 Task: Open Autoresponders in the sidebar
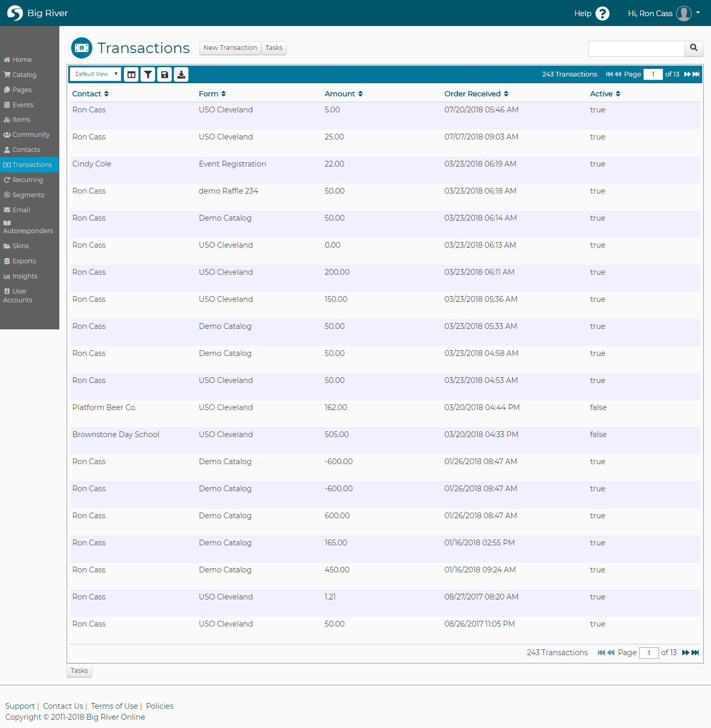point(30,227)
